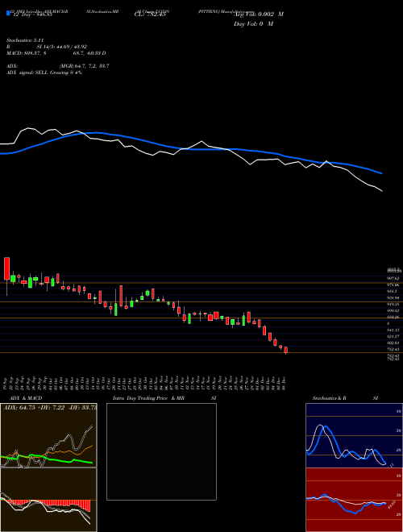Click the CL: 782.45 closing price label
Screen dimensions: 403x532
click(150, 15)
